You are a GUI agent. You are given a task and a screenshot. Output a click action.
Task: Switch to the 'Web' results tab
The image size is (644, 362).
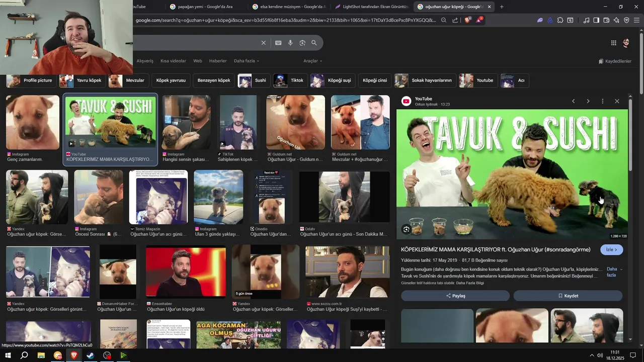click(x=198, y=61)
